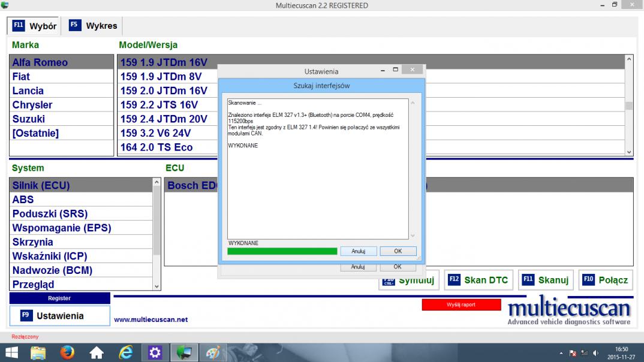Open the [Ostatnie] recent entry

[62, 133]
